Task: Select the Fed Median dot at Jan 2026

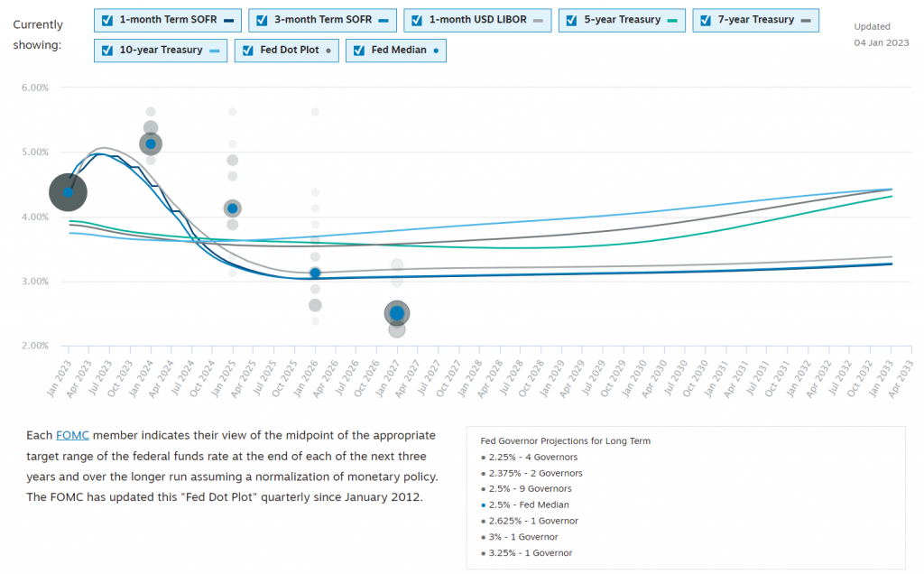Action: click(x=315, y=273)
